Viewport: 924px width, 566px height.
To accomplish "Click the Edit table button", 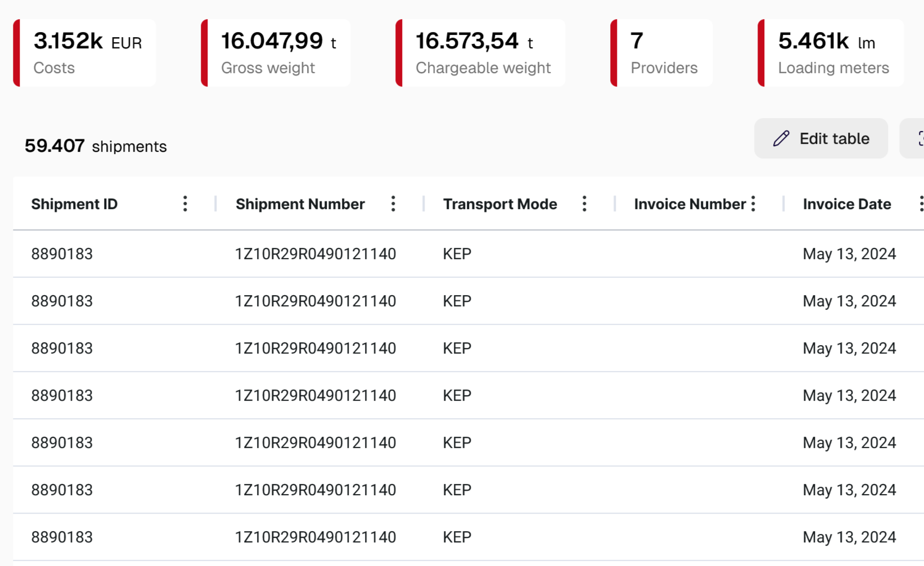I will point(821,138).
